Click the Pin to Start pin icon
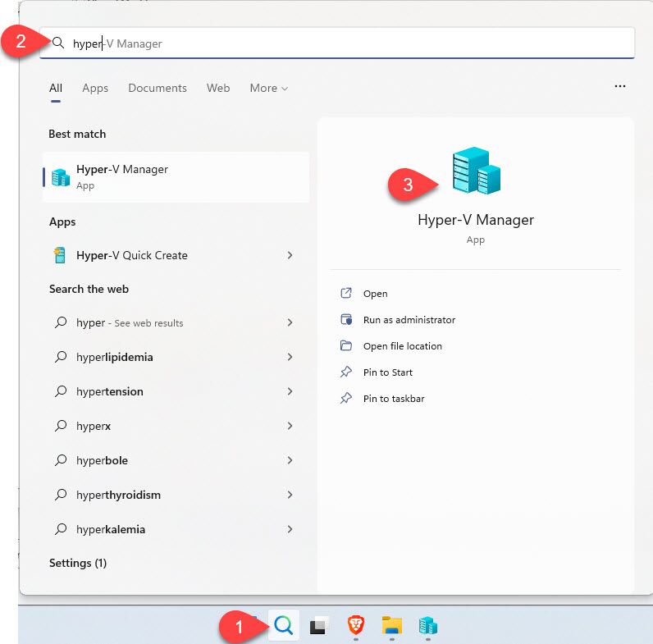The image size is (653, 644). [x=346, y=372]
